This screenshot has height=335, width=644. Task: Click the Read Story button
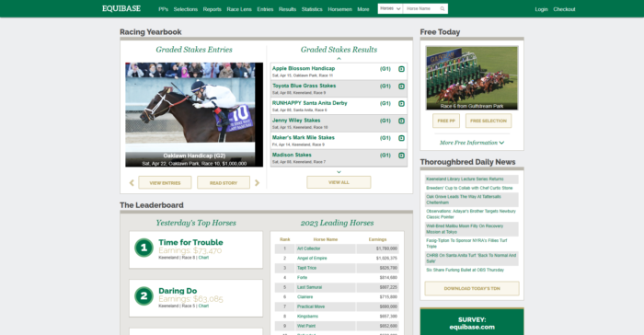coord(224,182)
